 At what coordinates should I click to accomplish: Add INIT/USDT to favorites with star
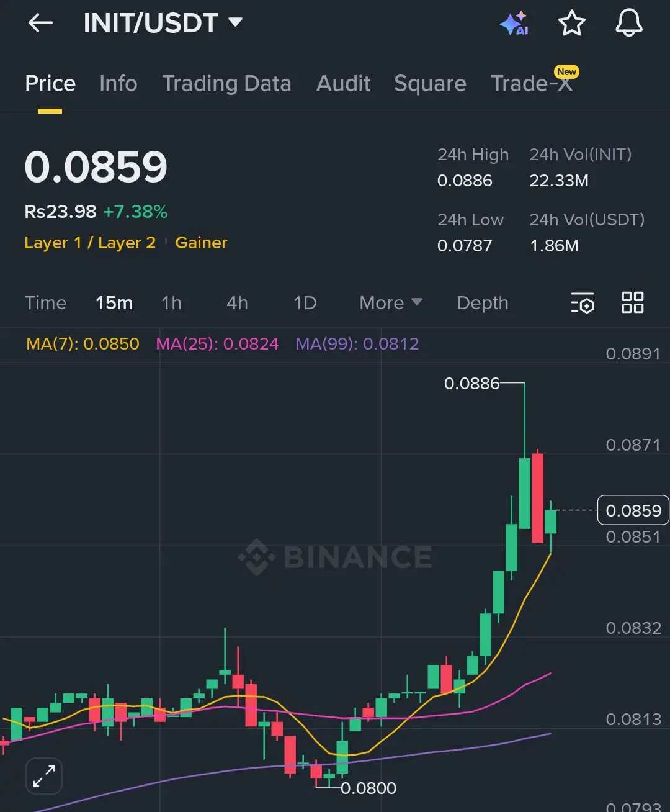(571, 24)
